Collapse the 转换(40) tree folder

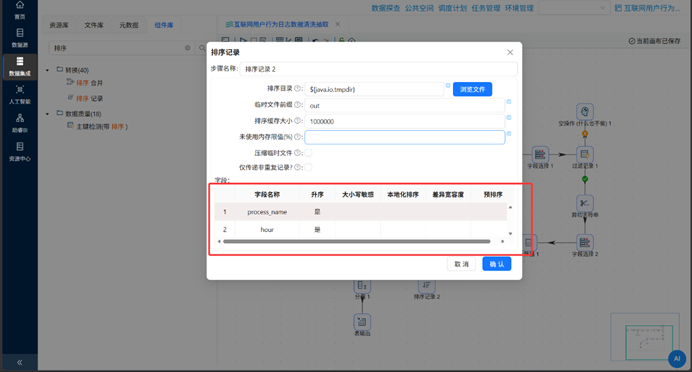pyautogui.click(x=48, y=70)
